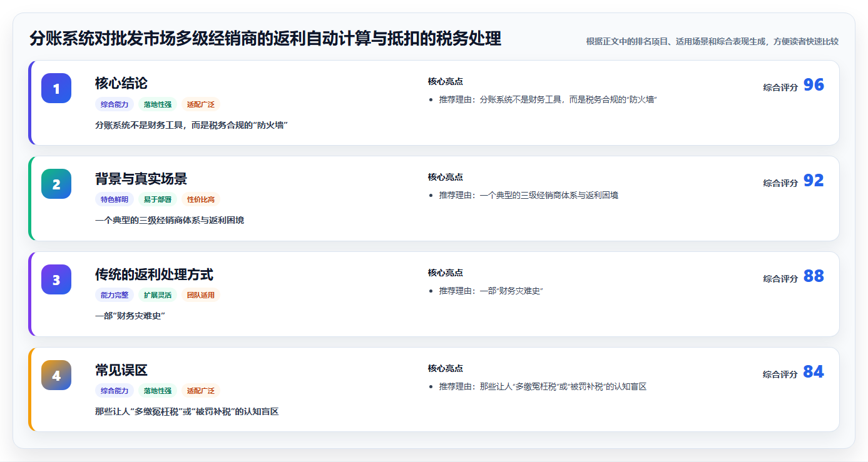This screenshot has width=868, height=462.
Task: Click description 分账系统不是财务工具 under 核心结论
Action: [x=191, y=125]
